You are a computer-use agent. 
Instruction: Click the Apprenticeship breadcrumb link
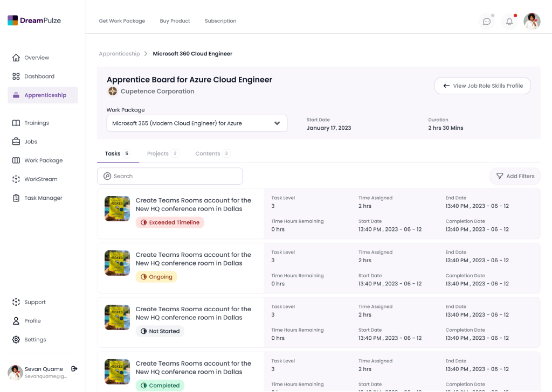point(119,54)
